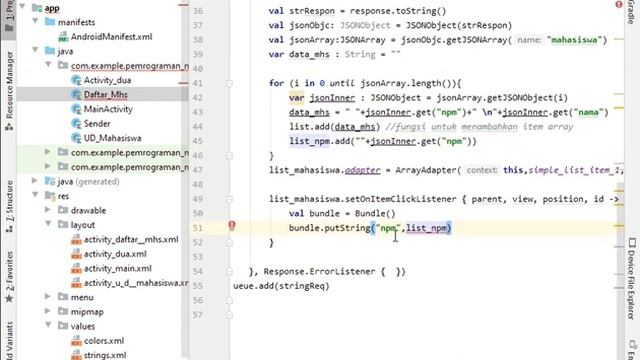Open the Device File Explorer panel
Viewport: 640px width, 360px height.
coord(631,278)
